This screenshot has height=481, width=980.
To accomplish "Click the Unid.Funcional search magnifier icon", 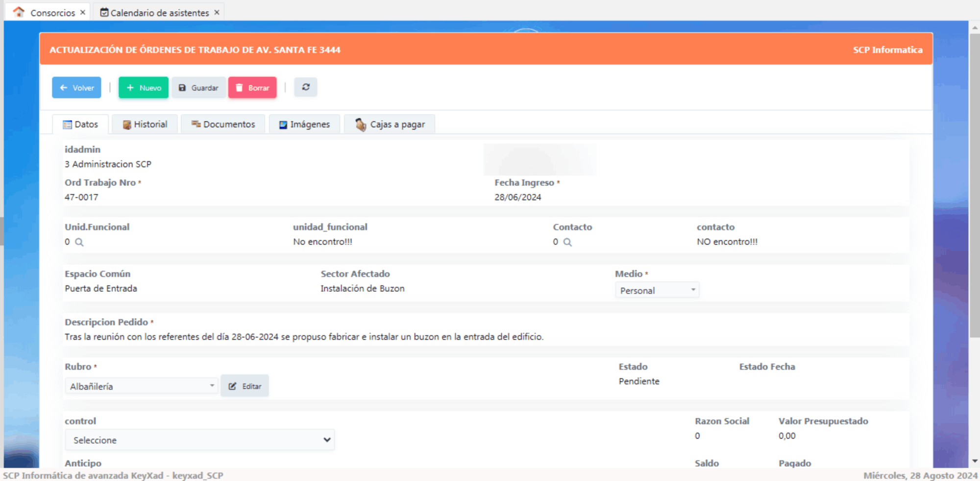I will coord(79,242).
